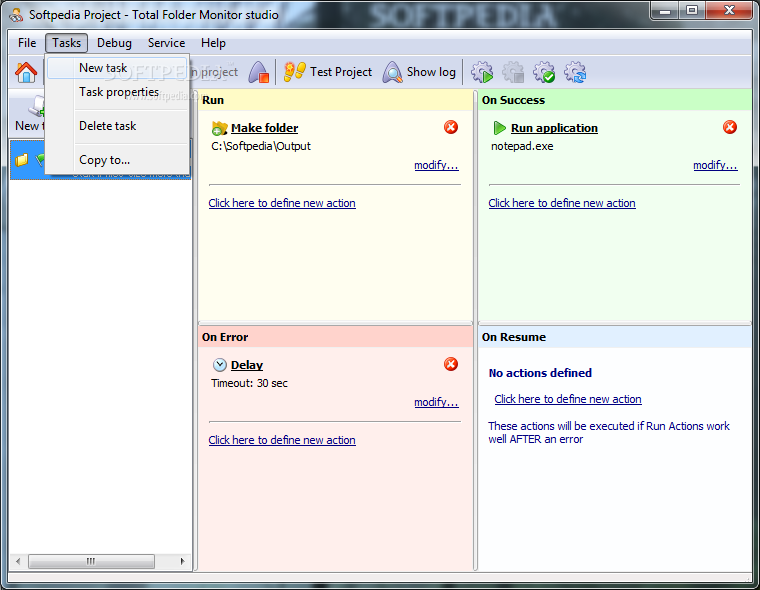Define new action in On Resume panel
This screenshot has height=590, width=760.
[x=568, y=399]
